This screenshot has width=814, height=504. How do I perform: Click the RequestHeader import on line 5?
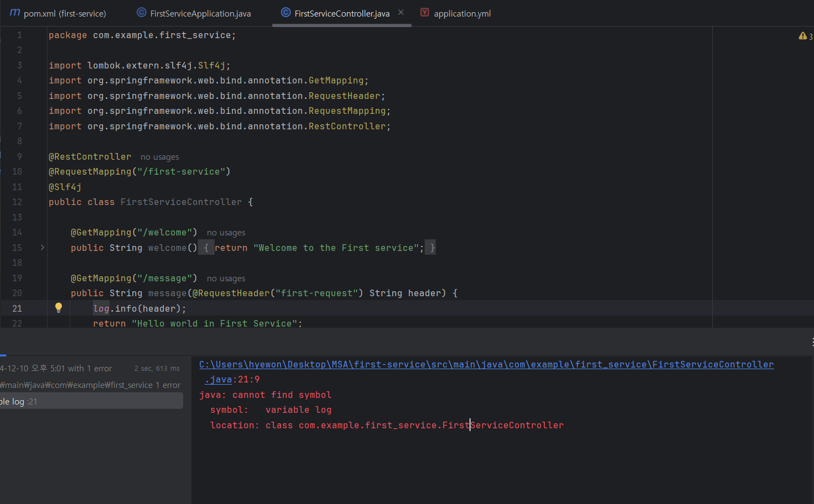point(217,96)
